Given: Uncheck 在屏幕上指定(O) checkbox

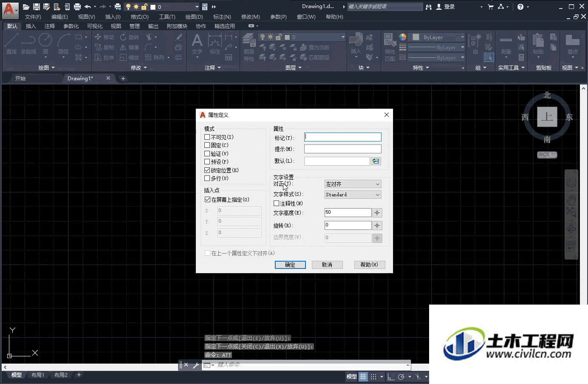Looking at the screenshot, I should pos(207,200).
